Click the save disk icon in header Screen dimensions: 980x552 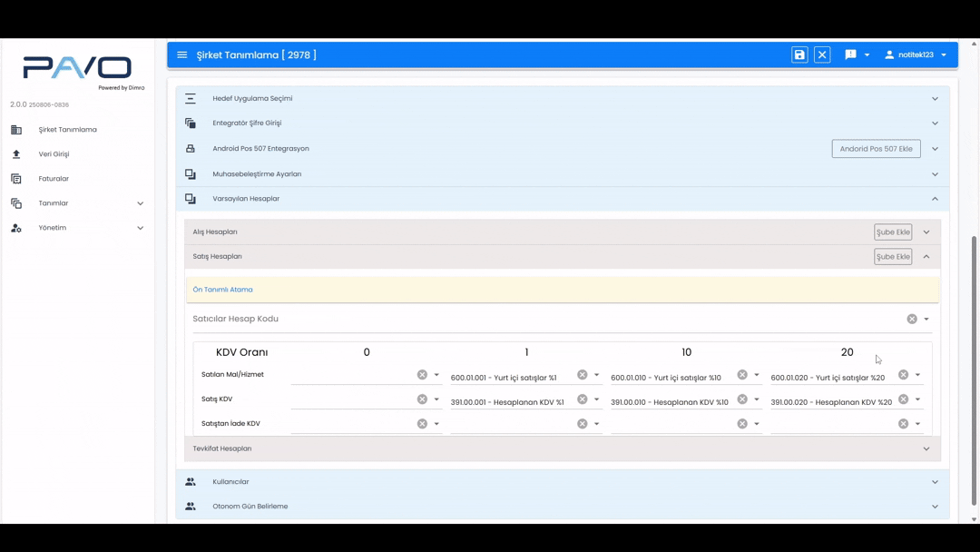[799, 55]
